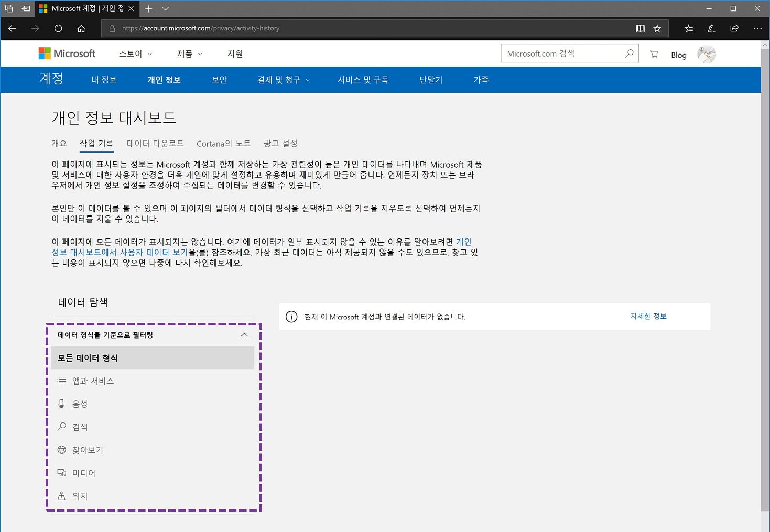Click the share page icon

(734, 28)
